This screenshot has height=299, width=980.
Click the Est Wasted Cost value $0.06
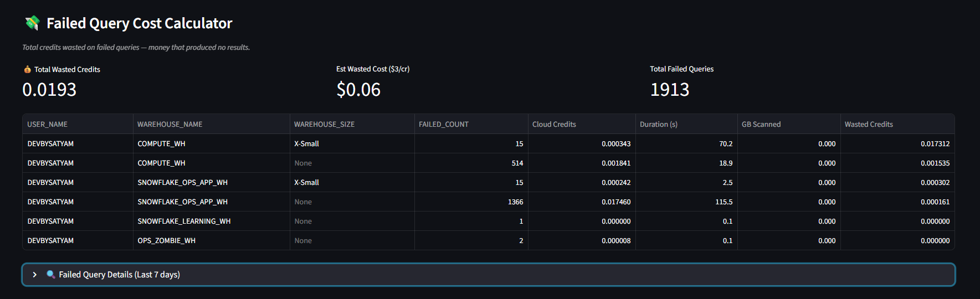[358, 90]
